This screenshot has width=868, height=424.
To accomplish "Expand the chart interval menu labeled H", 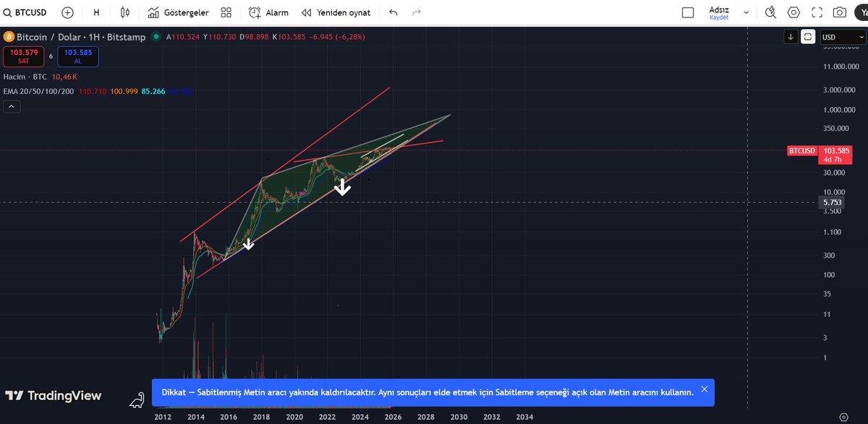I will 95,12.
